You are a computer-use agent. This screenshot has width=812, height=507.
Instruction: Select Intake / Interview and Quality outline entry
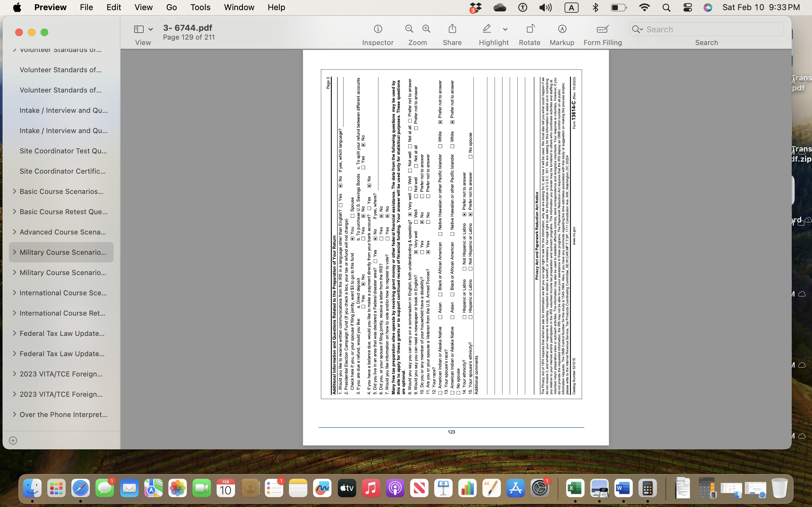click(63, 110)
